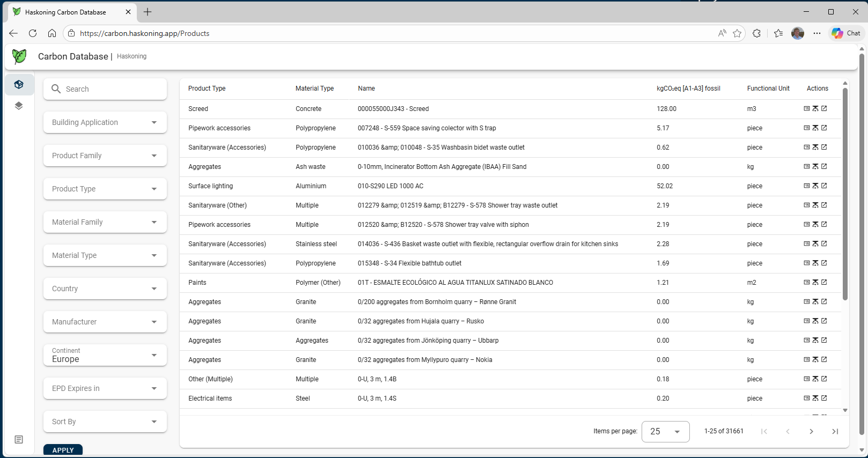Open browser profile avatar
Screen dimensions: 868x458
click(x=798, y=33)
